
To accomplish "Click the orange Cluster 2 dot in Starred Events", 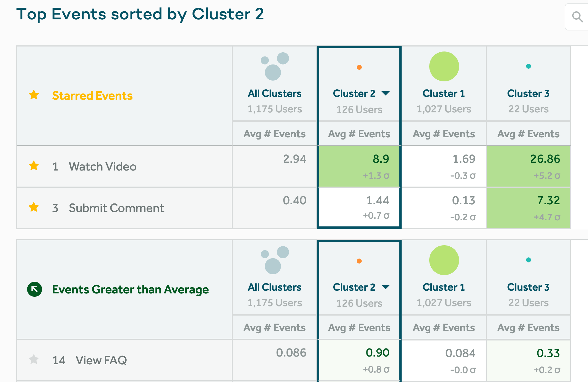I will coord(359,67).
